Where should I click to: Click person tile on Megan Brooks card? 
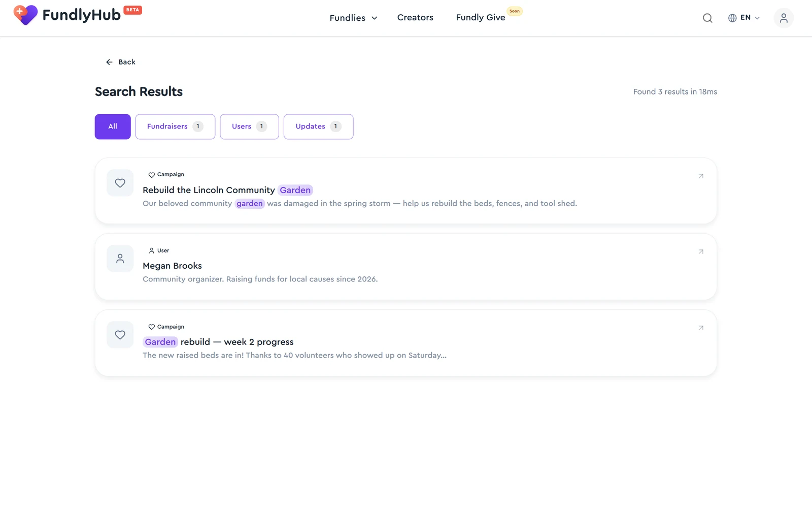pyautogui.click(x=120, y=259)
